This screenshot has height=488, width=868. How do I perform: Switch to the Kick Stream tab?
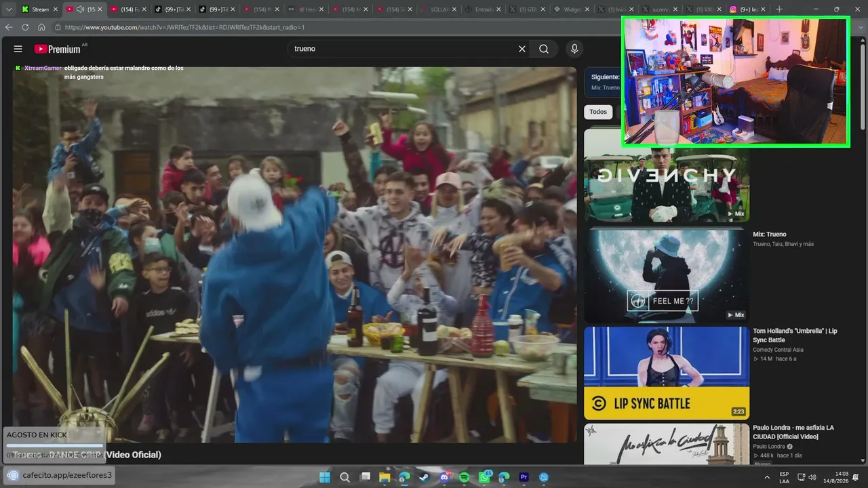[x=40, y=9]
